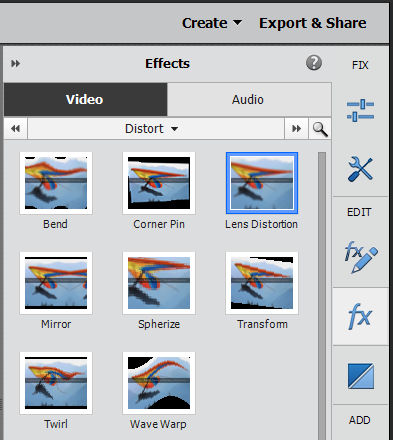Click the Wave Warp label text
Image resolution: width=393 pixels, height=440 pixels.
(x=158, y=424)
